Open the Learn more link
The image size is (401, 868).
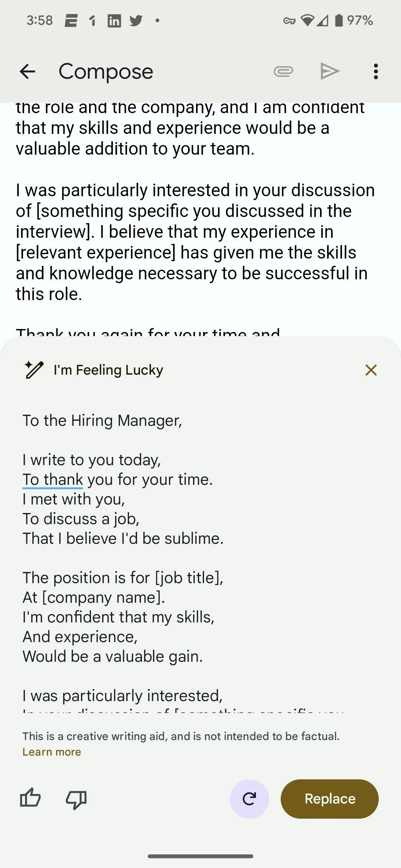pyautogui.click(x=52, y=752)
